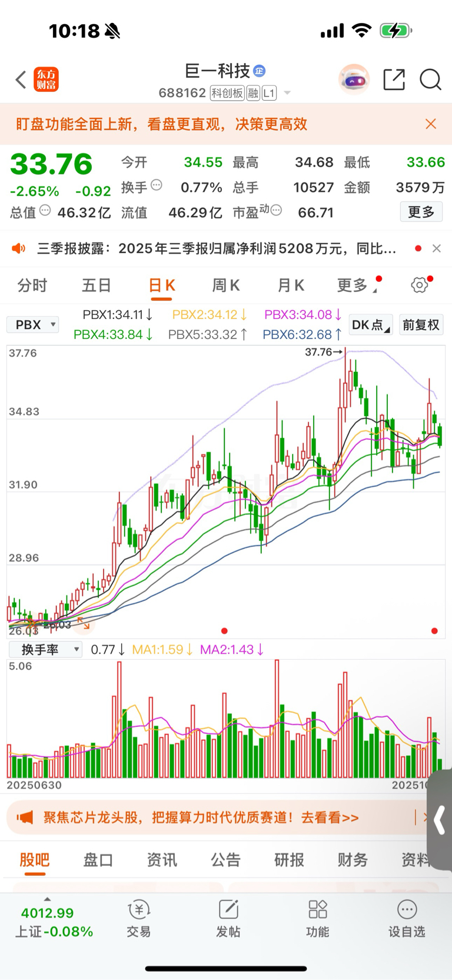The image size is (452, 980).
Task: Tap the orange expand arrows on chart
Action: pyautogui.click(x=84, y=623)
